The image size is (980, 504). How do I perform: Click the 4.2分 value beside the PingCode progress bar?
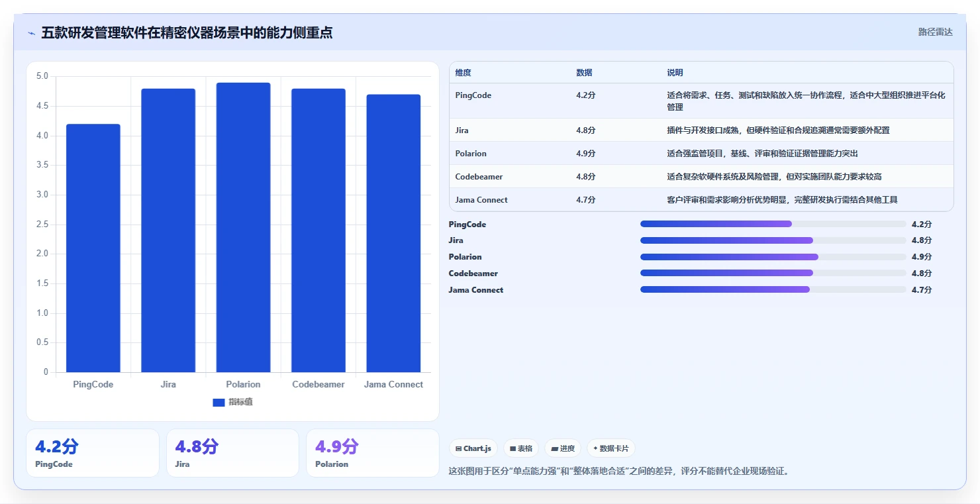pos(922,224)
